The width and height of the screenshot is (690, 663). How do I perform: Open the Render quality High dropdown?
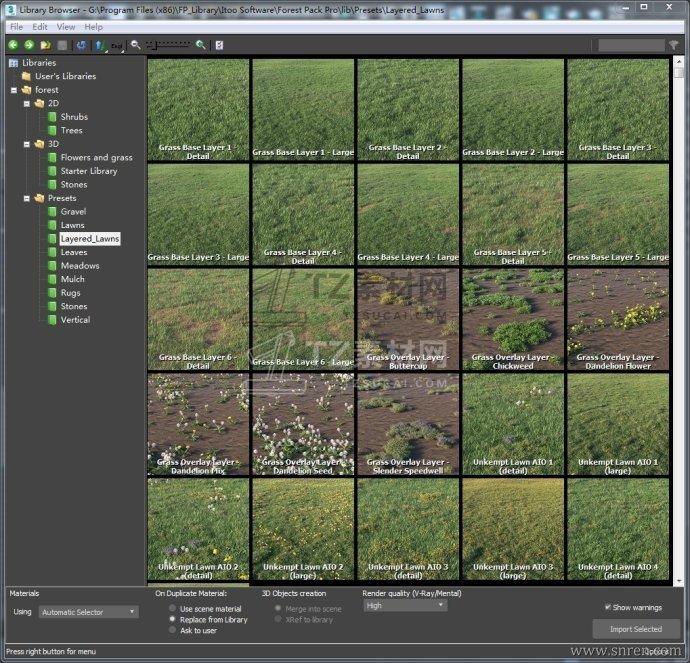(x=404, y=605)
